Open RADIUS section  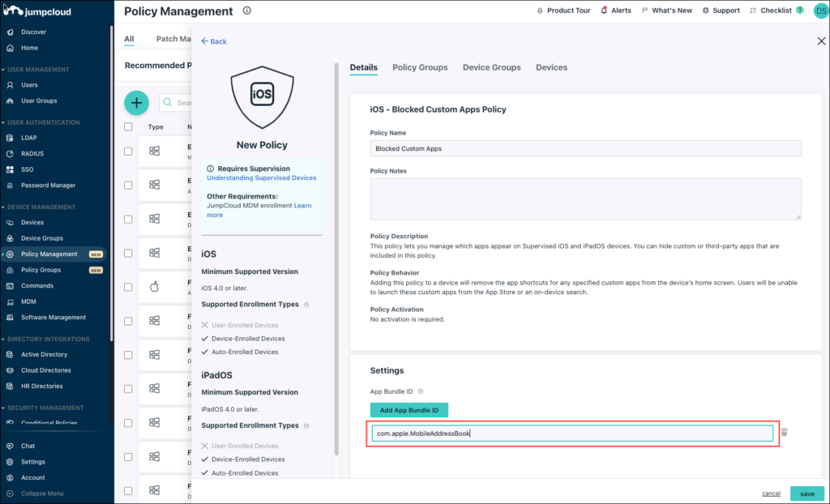click(32, 154)
